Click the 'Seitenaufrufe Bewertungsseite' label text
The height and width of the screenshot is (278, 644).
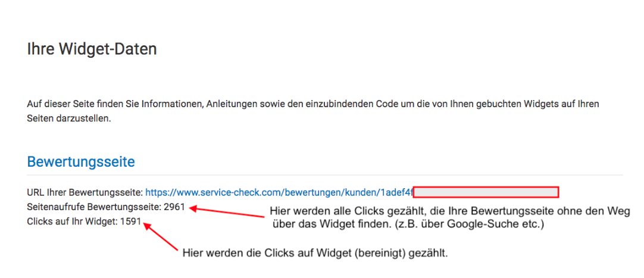click(93, 207)
